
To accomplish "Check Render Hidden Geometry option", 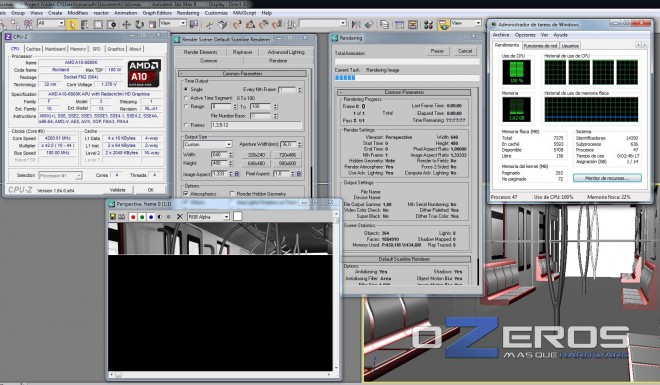I will click(x=232, y=194).
